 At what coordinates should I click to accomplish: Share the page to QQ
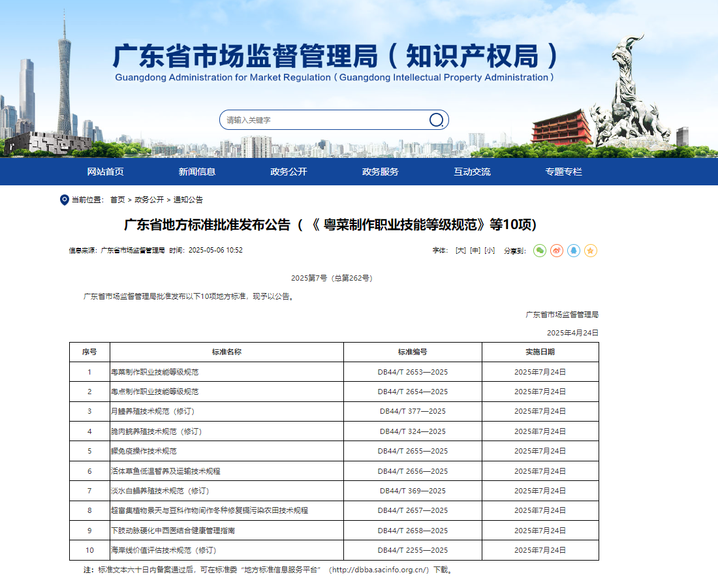(574, 251)
